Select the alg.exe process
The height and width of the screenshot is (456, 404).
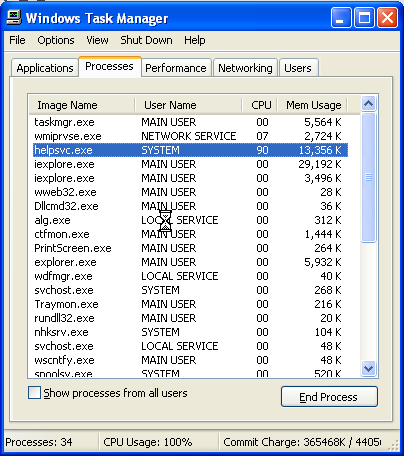click(190, 220)
